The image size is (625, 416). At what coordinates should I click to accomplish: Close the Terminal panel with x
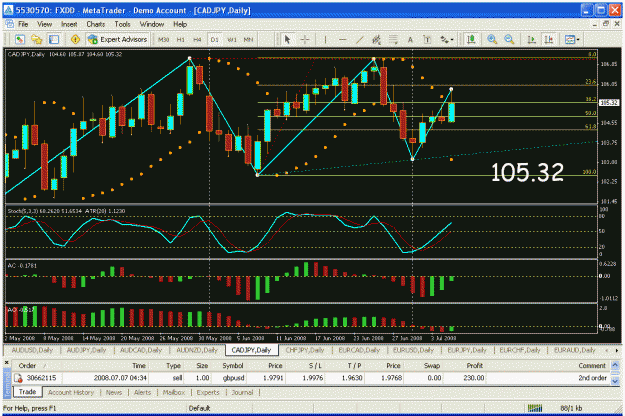click(6, 363)
